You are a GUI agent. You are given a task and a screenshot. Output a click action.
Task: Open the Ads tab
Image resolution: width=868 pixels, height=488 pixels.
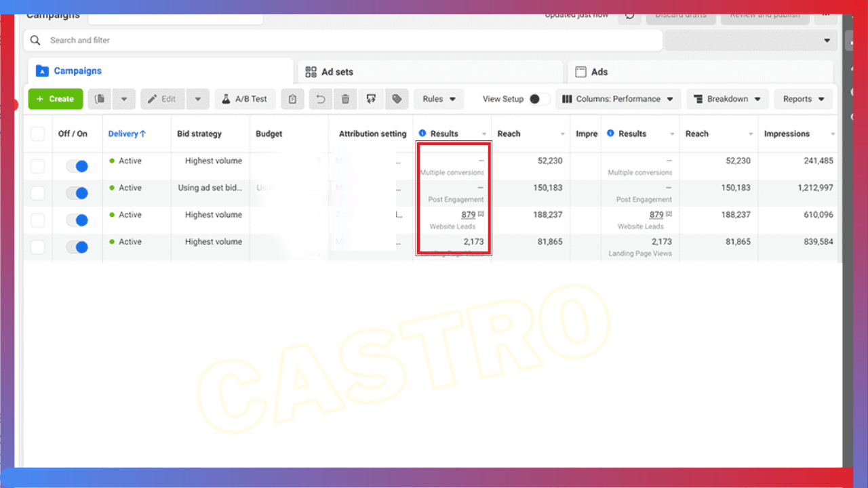(700, 72)
